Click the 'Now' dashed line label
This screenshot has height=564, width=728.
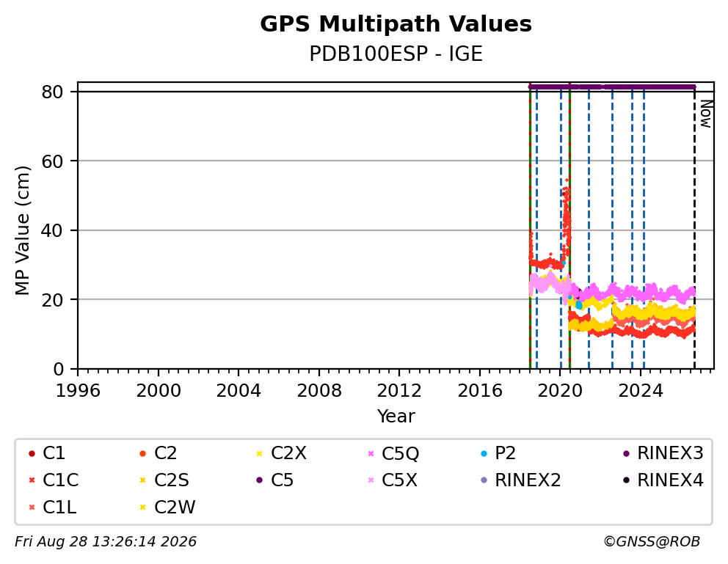point(705,114)
